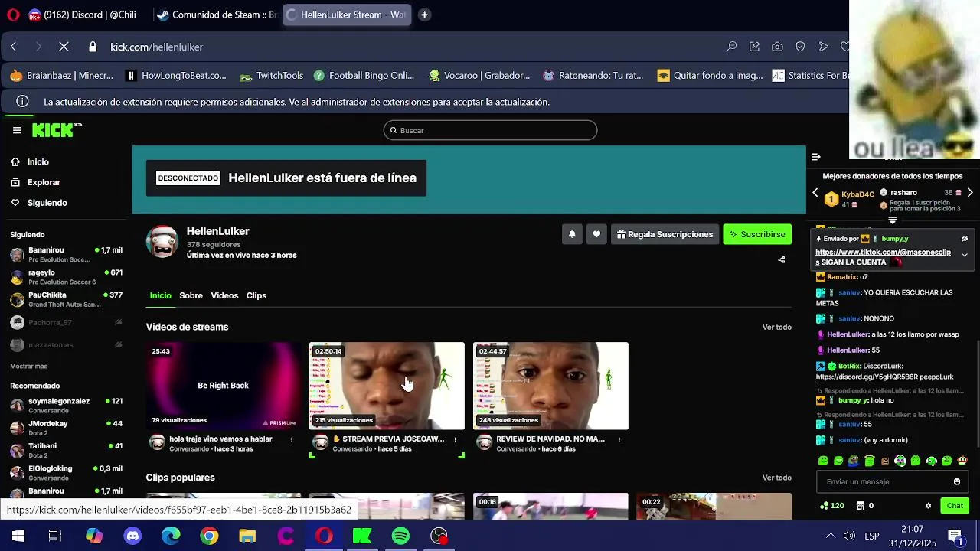
Task: Click the channel points 120 icon
Action: click(832, 506)
